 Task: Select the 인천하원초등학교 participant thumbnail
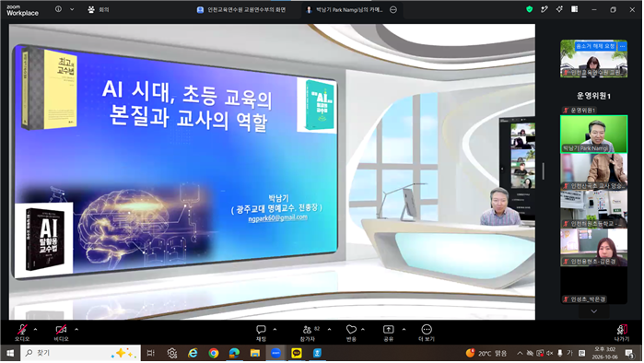coord(594,209)
